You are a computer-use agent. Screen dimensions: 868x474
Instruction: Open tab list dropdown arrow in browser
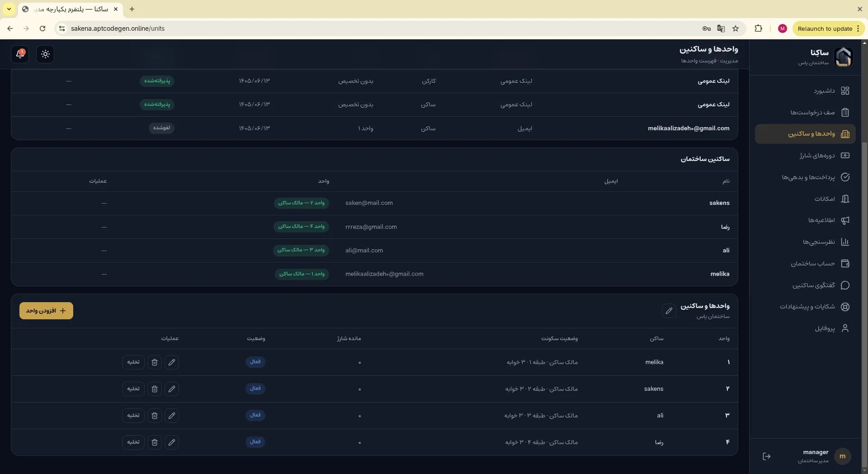click(x=9, y=9)
